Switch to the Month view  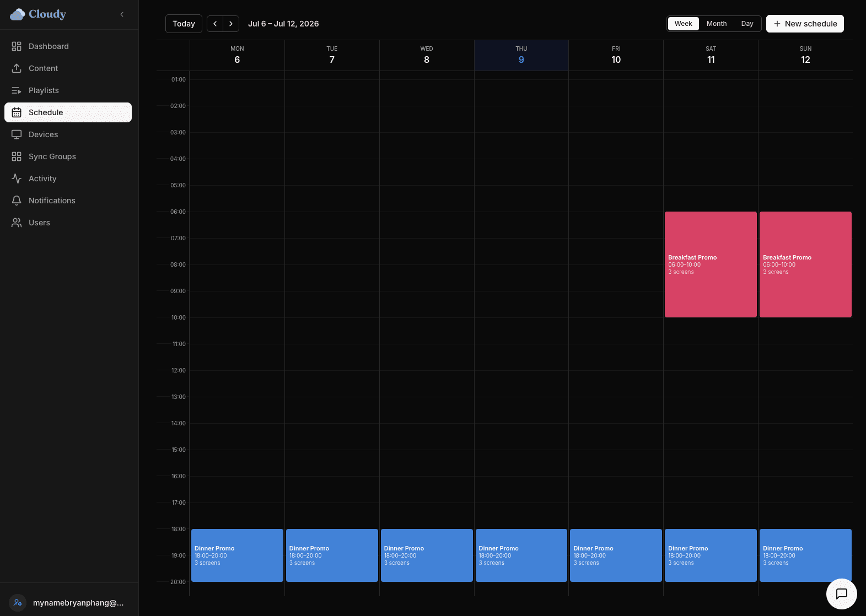coord(717,24)
